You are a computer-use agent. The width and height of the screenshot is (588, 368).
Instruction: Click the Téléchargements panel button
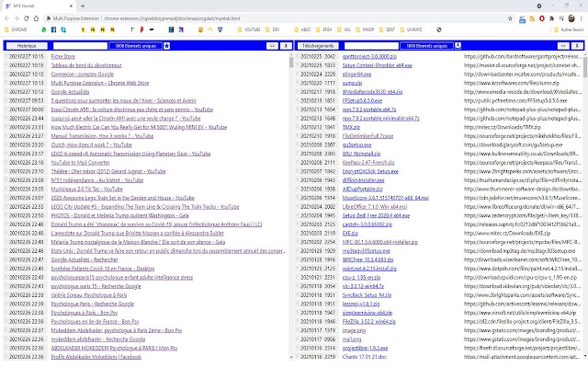[318, 46]
